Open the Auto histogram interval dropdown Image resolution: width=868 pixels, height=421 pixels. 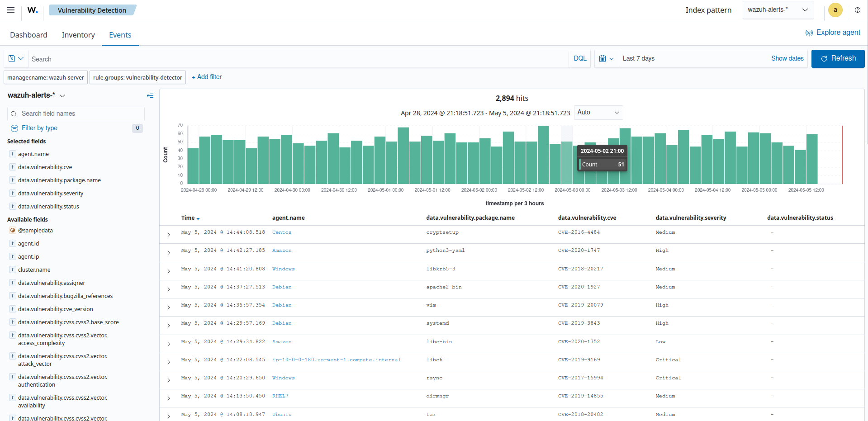598,112
